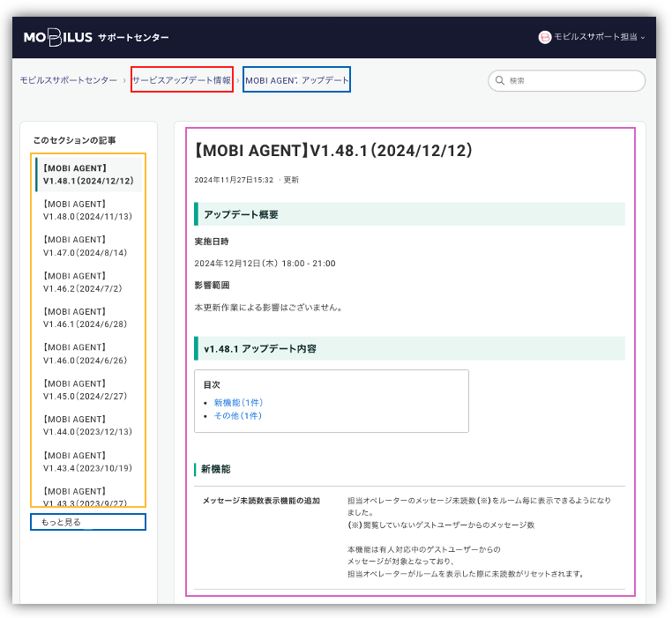Viewport: 672px width, 618px height.
Task: Open MOBI AGENT アップデート breadcrumb link
Action: tap(296, 80)
